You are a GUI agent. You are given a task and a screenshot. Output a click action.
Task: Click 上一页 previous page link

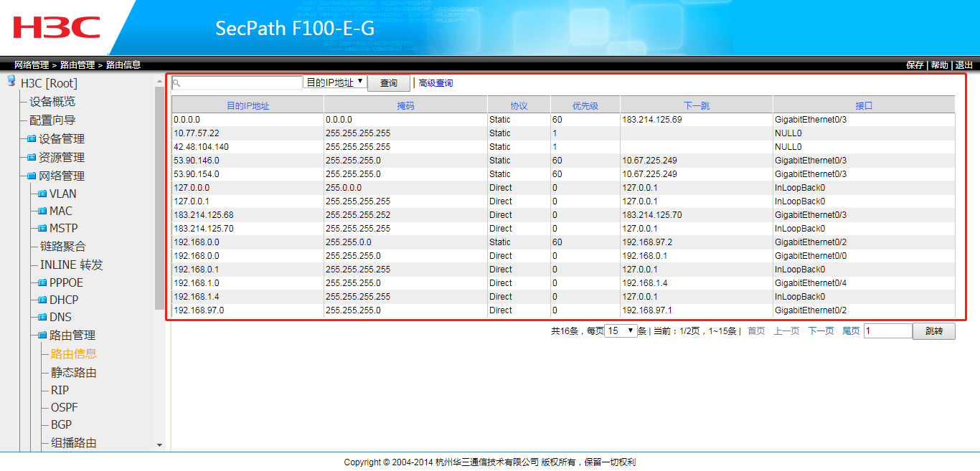(x=786, y=331)
